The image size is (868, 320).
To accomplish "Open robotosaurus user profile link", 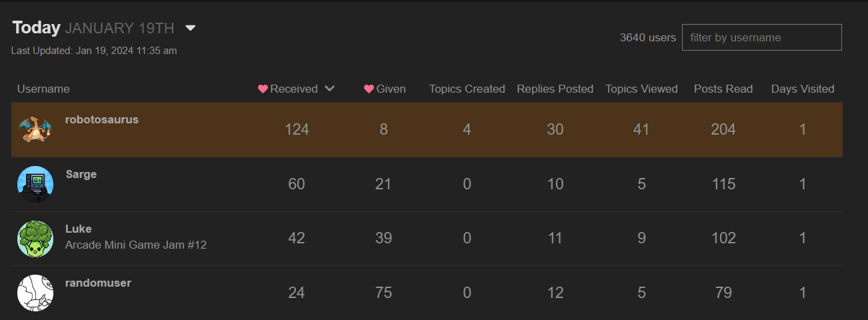I will tap(102, 120).
